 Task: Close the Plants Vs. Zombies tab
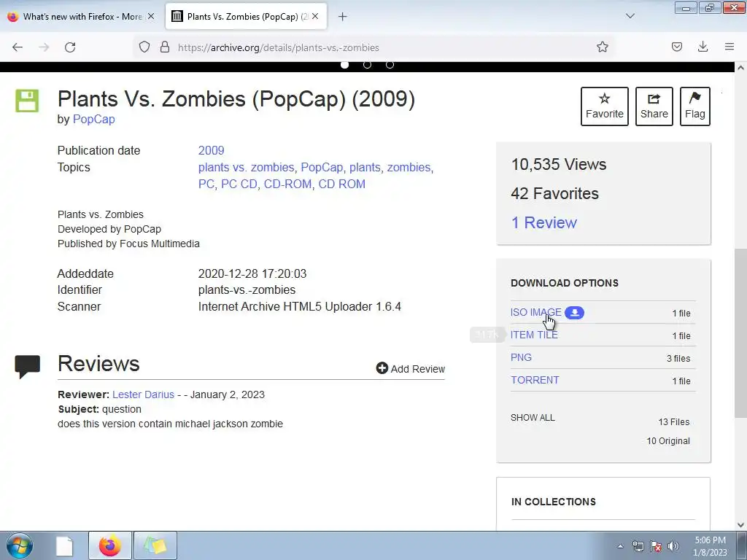[x=315, y=16]
